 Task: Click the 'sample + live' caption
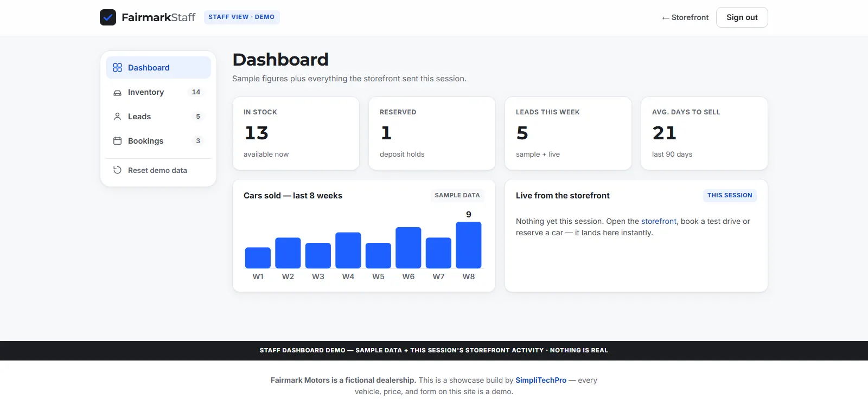[x=538, y=154]
